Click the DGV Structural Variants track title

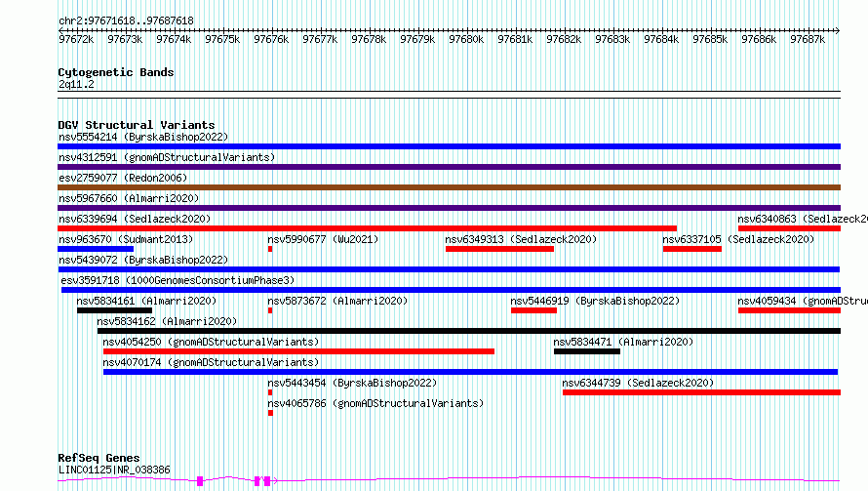(x=137, y=125)
